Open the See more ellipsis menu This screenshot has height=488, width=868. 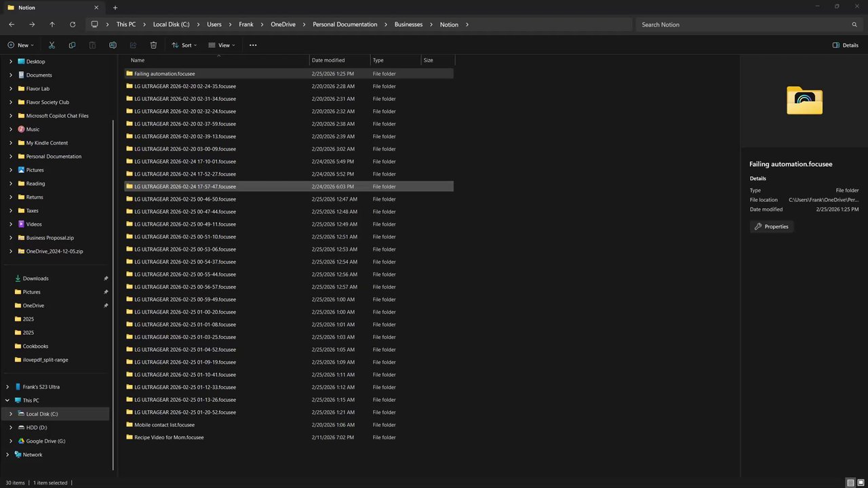click(253, 45)
